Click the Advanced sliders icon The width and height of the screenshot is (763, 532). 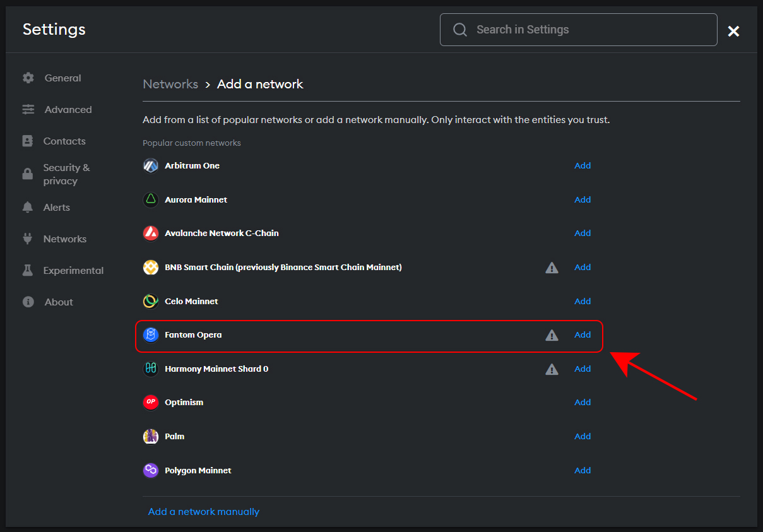(28, 110)
